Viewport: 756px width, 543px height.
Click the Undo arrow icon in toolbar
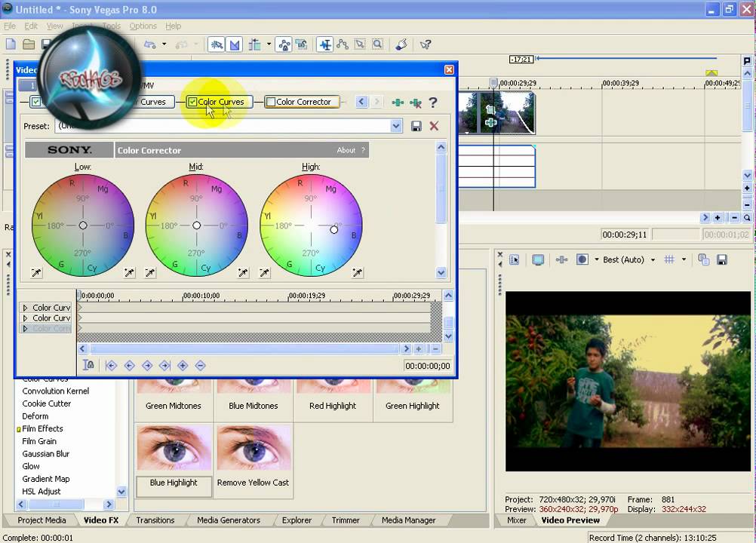point(150,44)
